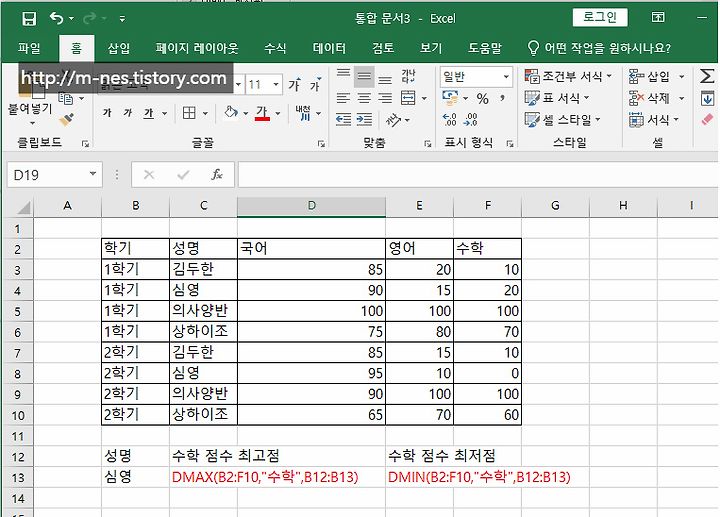Align cell contents to top
Image resolution: width=720 pixels, height=517 pixels.
[x=343, y=76]
